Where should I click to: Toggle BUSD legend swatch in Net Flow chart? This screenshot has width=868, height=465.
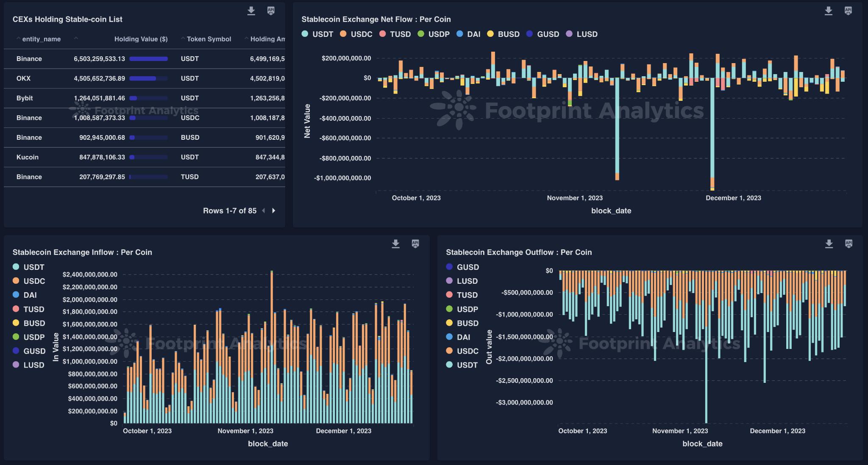(x=490, y=34)
